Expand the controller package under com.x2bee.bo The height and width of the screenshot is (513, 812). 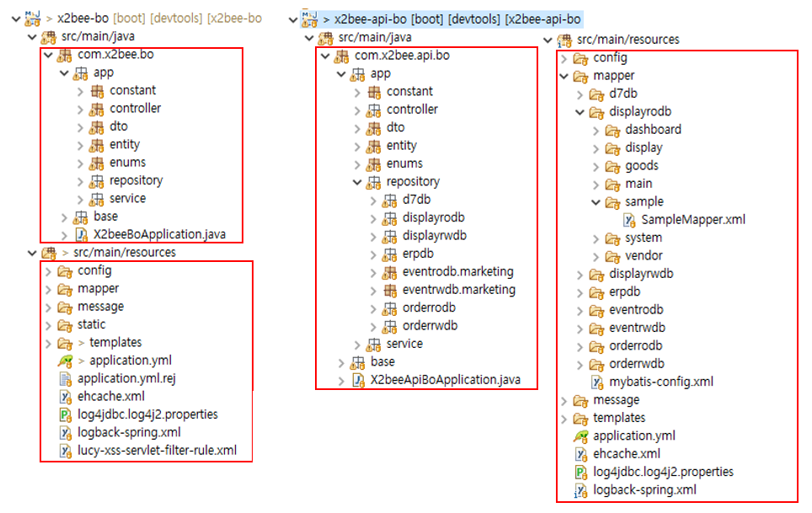tap(80, 109)
